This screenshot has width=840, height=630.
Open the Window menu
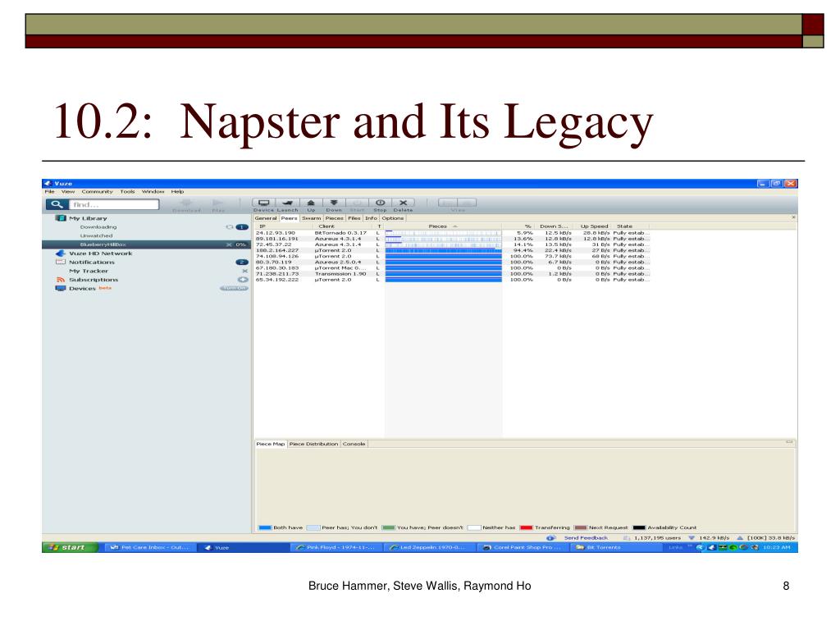tap(153, 191)
